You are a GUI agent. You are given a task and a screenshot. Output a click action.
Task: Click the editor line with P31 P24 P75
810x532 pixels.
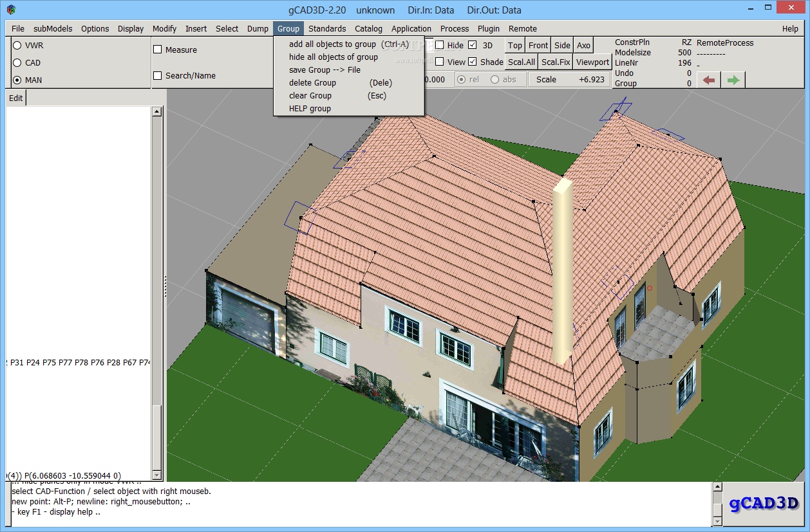pyautogui.click(x=79, y=363)
